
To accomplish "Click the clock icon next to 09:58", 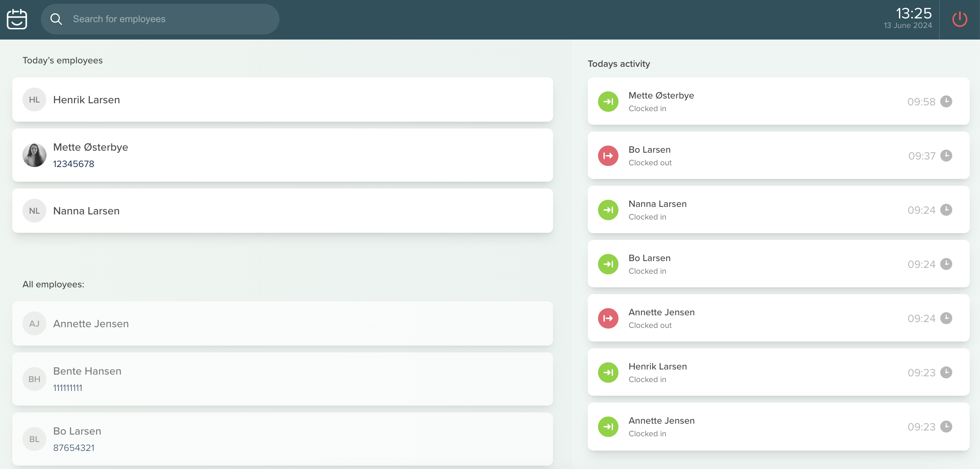I will click(x=947, y=101).
